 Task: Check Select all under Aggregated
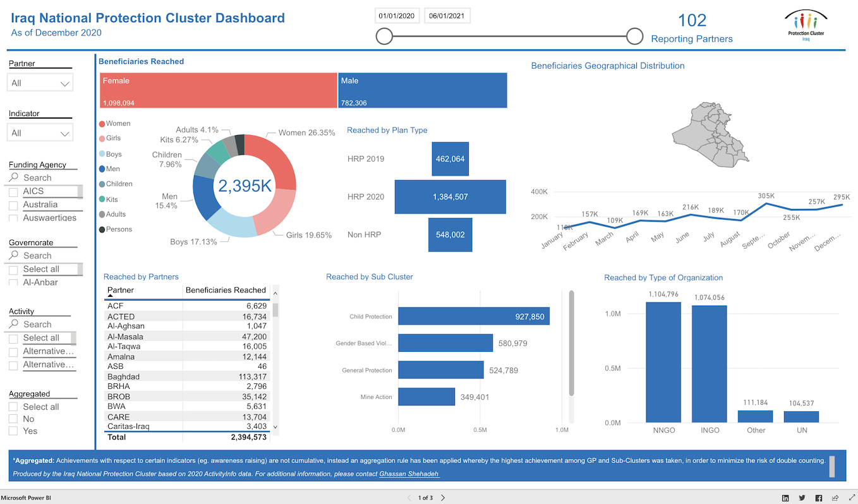tap(13, 407)
